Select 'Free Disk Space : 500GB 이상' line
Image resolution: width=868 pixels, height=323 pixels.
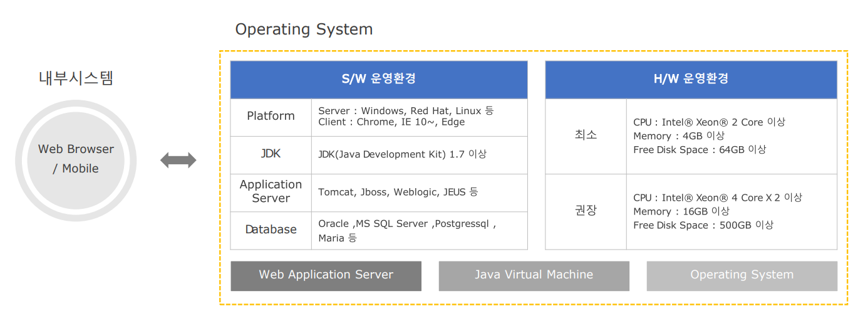point(703,225)
